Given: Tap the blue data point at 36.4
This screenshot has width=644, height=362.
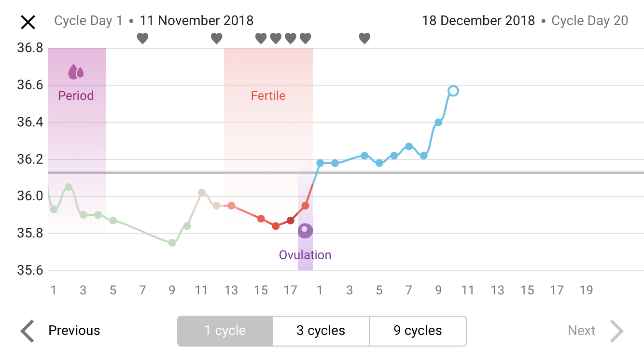Looking at the screenshot, I should click(438, 122).
